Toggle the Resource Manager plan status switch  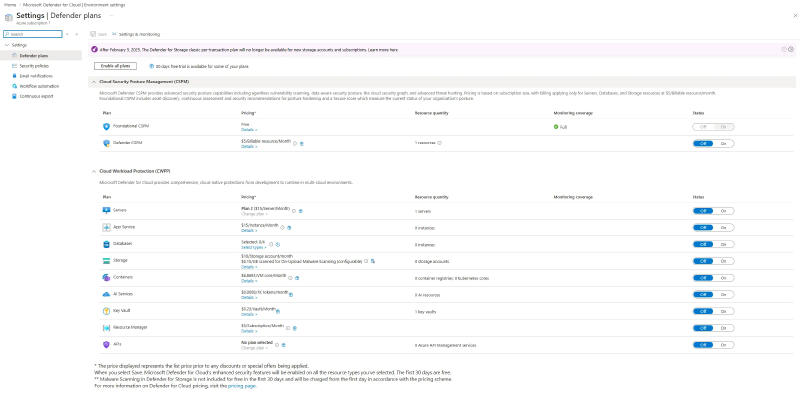(713, 328)
